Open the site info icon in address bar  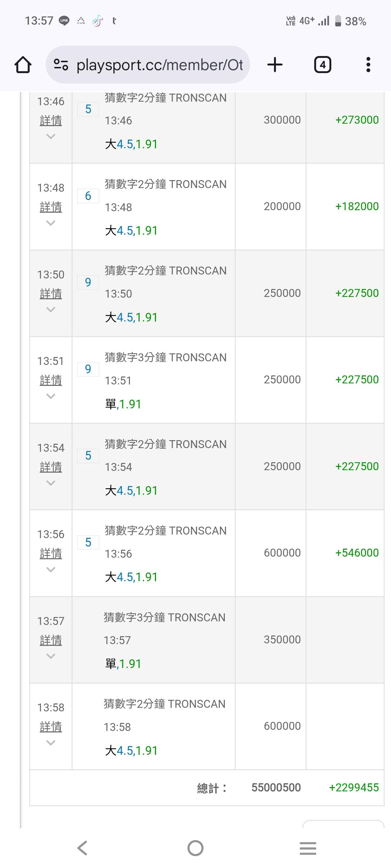[61, 65]
